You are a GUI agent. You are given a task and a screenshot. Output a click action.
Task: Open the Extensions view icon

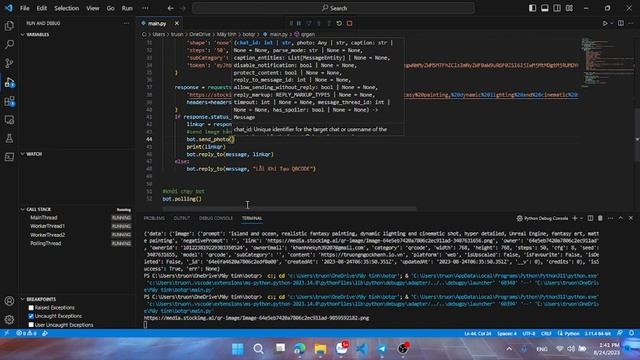coord(9,101)
